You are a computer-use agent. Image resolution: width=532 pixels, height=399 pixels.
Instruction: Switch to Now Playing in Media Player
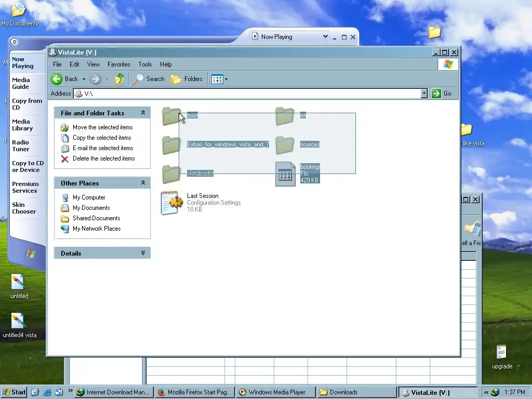pyautogui.click(x=23, y=63)
